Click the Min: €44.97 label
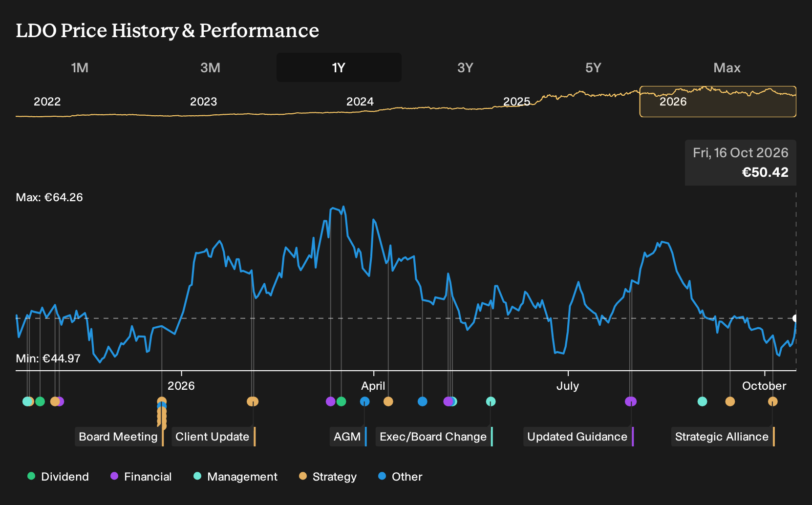812x505 pixels. [x=48, y=358]
